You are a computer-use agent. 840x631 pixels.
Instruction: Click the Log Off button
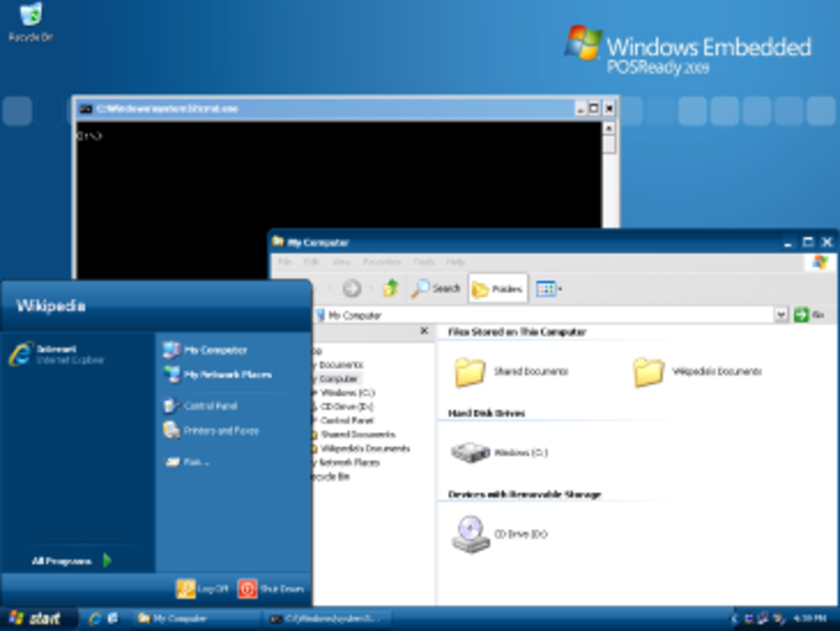[x=202, y=589]
